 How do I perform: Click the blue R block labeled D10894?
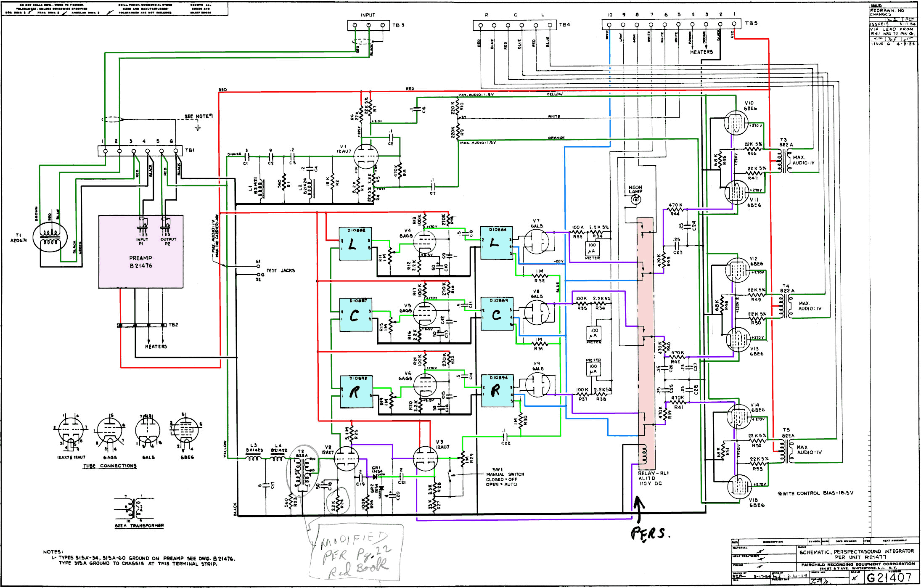tap(497, 391)
